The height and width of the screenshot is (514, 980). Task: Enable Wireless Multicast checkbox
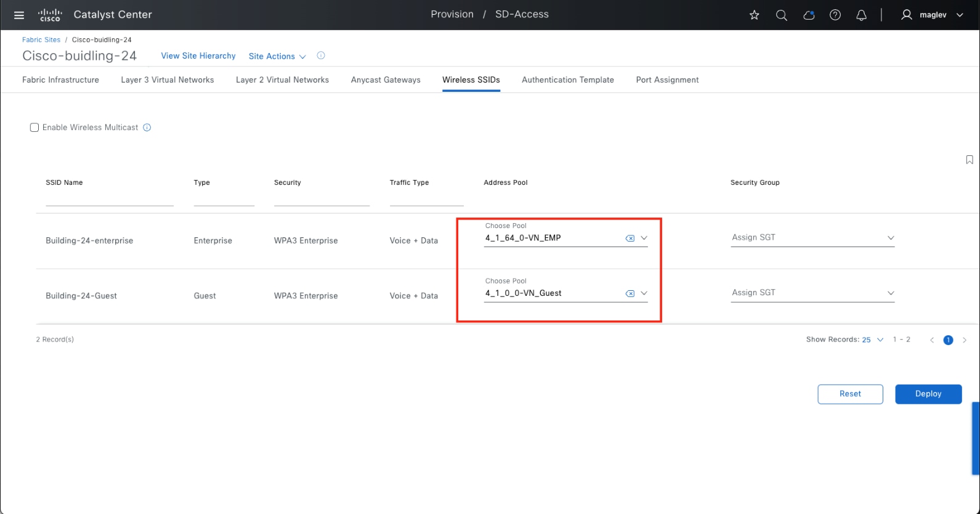[x=34, y=128]
